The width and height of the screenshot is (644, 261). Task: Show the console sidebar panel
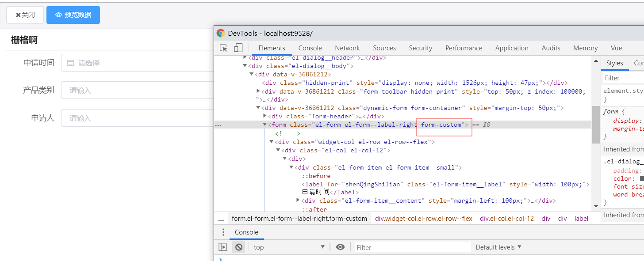(x=223, y=247)
